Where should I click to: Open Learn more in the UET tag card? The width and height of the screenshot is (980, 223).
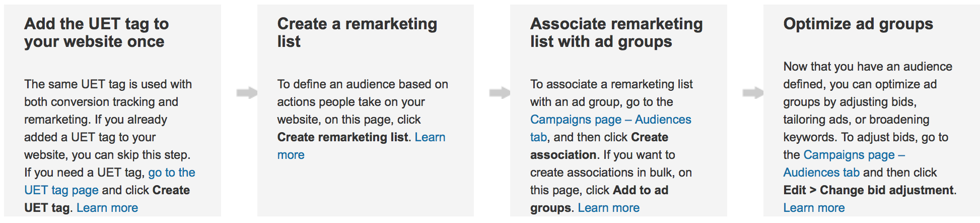[x=107, y=208]
